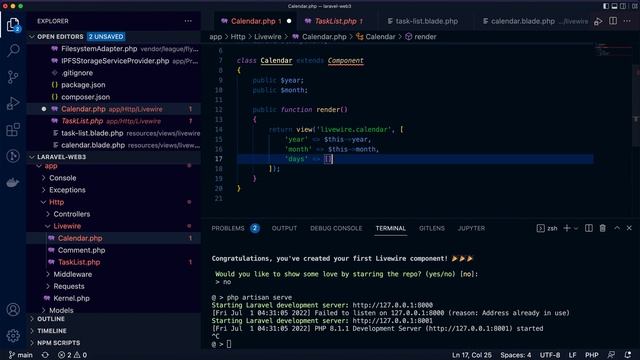
Task: Open Run and Debug view
Action: (13, 103)
